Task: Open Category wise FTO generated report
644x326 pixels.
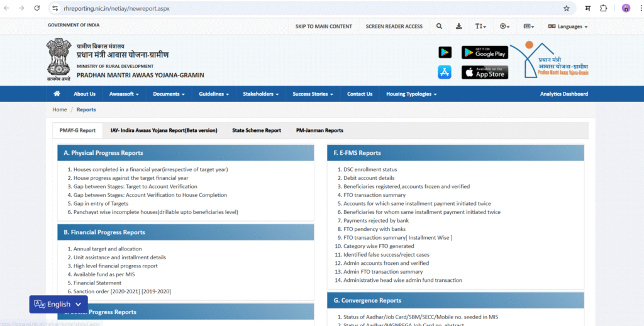Action: point(379,246)
